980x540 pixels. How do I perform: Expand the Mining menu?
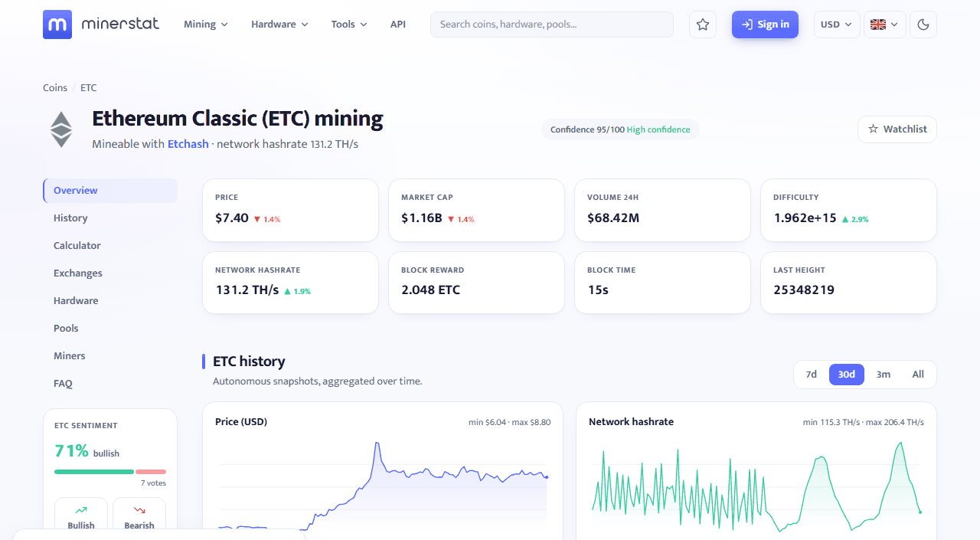click(206, 25)
